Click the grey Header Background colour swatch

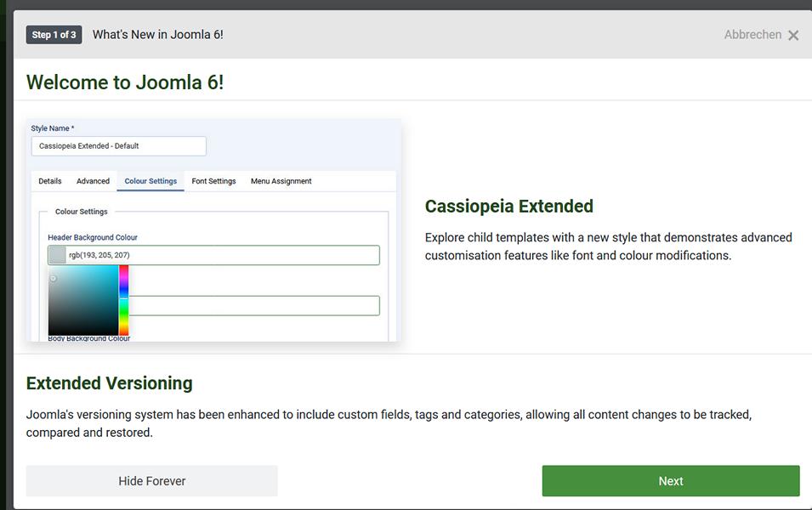click(x=58, y=255)
